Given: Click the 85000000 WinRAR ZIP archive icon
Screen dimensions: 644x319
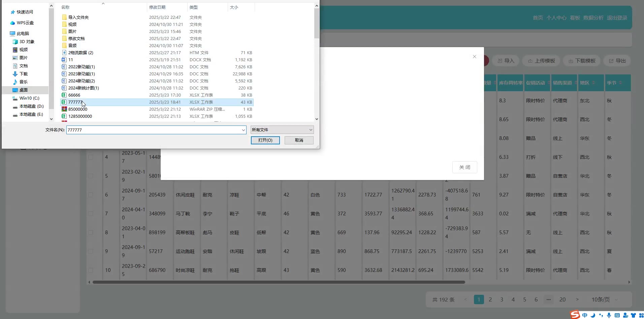Looking at the screenshot, I should [x=64, y=109].
